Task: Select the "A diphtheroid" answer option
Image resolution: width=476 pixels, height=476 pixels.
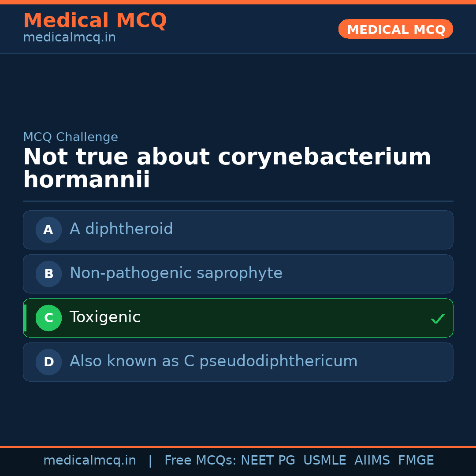Action: [x=238, y=230]
